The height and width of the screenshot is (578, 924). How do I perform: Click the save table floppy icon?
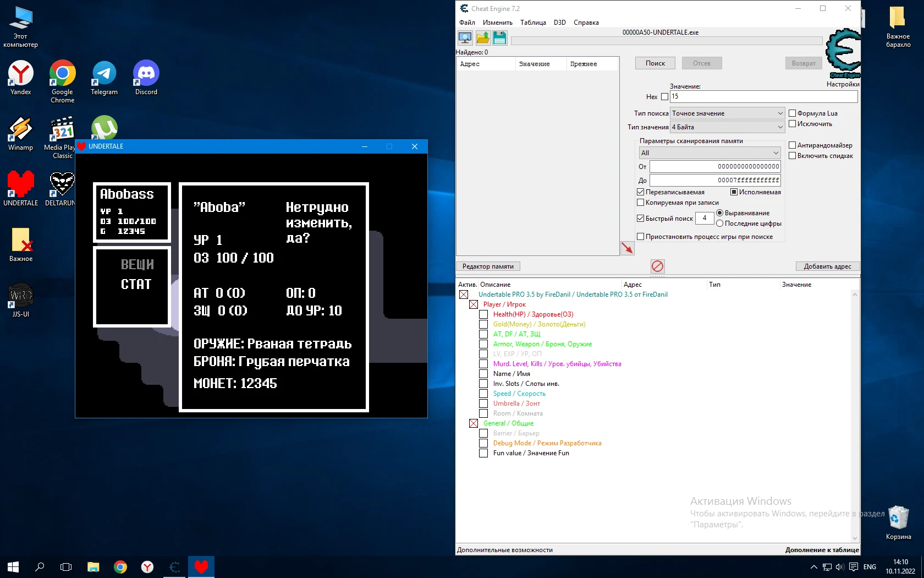[x=499, y=37]
